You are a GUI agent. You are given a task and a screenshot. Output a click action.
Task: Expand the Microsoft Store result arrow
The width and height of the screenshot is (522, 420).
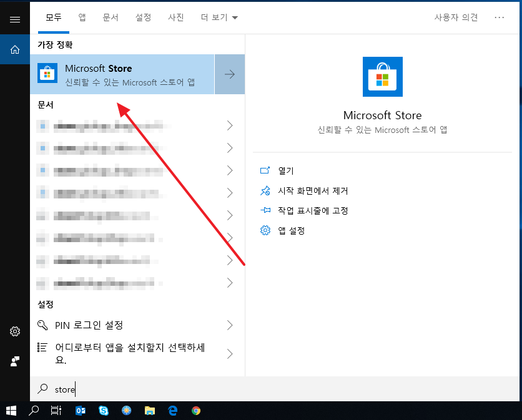coord(230,74)
